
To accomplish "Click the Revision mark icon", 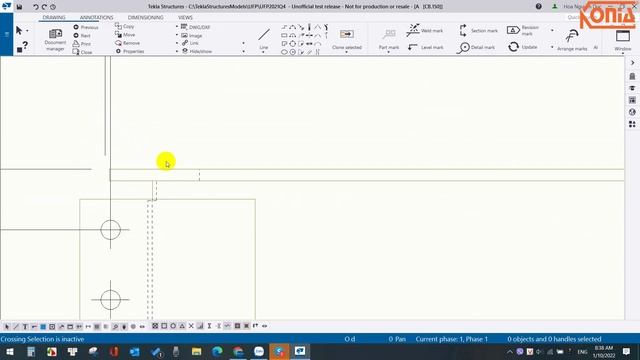I will coord(513,30).
